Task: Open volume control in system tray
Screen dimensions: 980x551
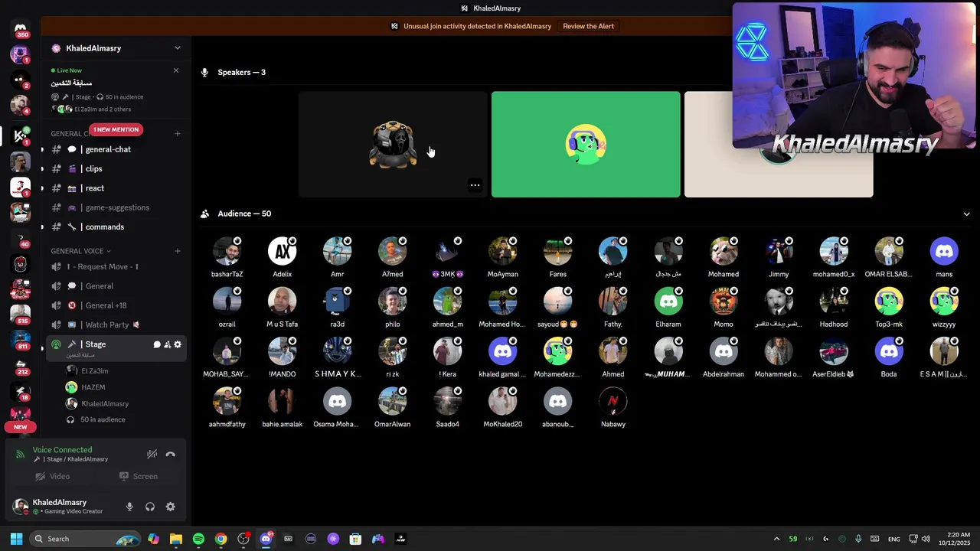Action: click(x=926, y=539)
